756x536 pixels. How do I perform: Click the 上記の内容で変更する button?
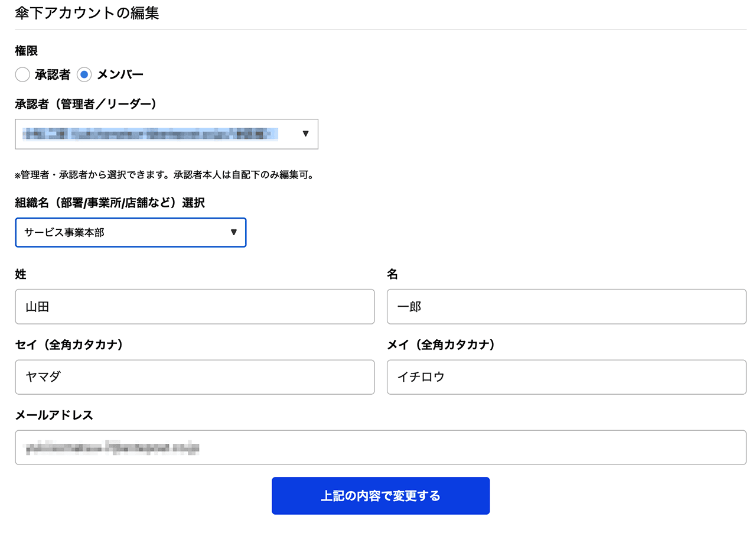[380, 496]
